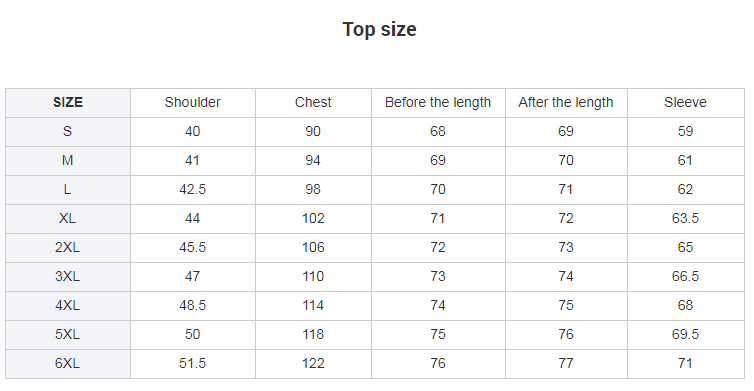Select the S size row label
754x391 pixels.
(x=68, y=131)
